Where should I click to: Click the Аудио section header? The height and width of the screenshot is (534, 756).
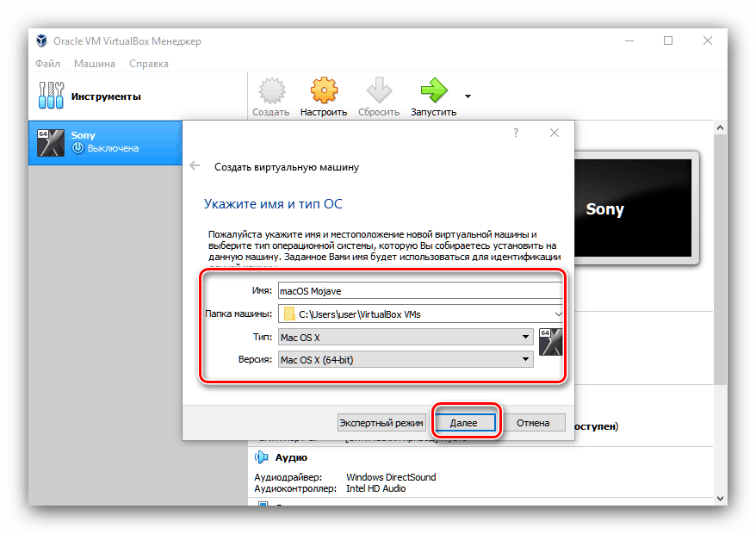[x=291, y=457]
